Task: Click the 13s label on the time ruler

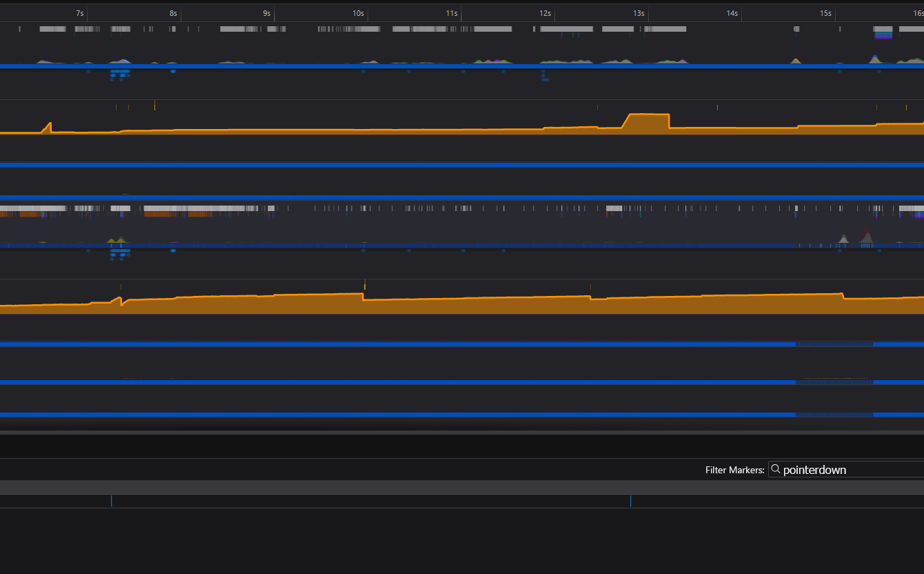Action: coord(639,13)
